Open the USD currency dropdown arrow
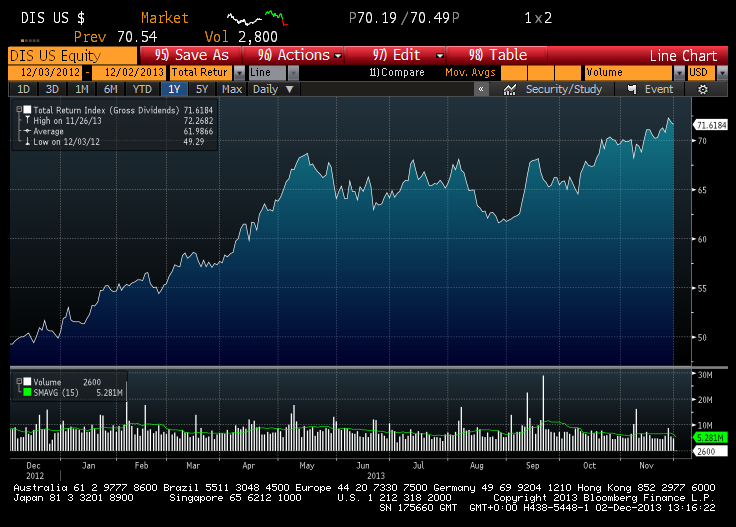The width and height of the screenshot is (736, 527). point(722,73)
